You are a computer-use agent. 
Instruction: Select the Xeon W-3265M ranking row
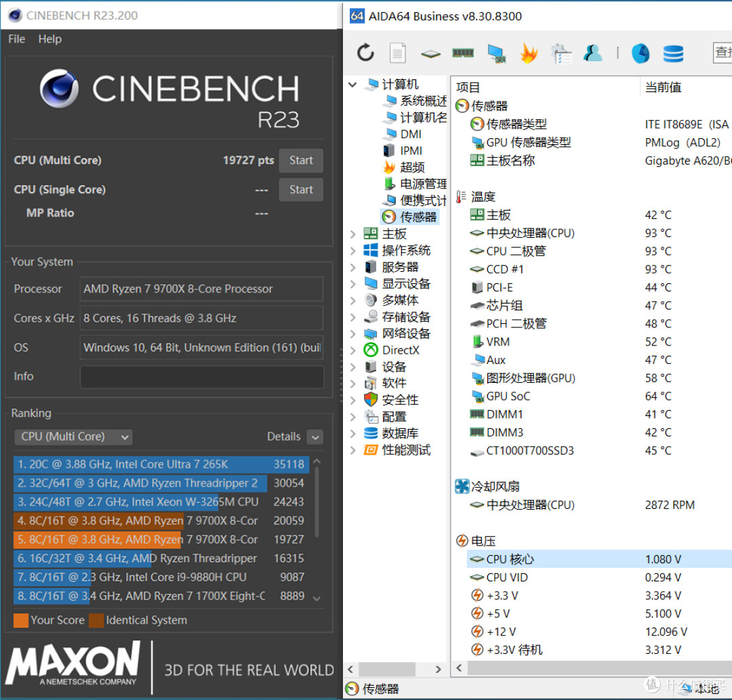(161, 501)
